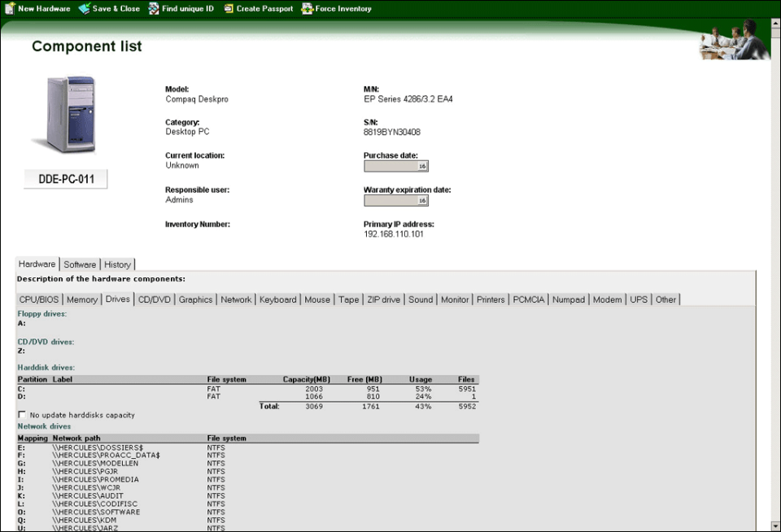This screenshot has width=781, height=532.
Task: Select the UPS component tab
Action: coord(639,299)
